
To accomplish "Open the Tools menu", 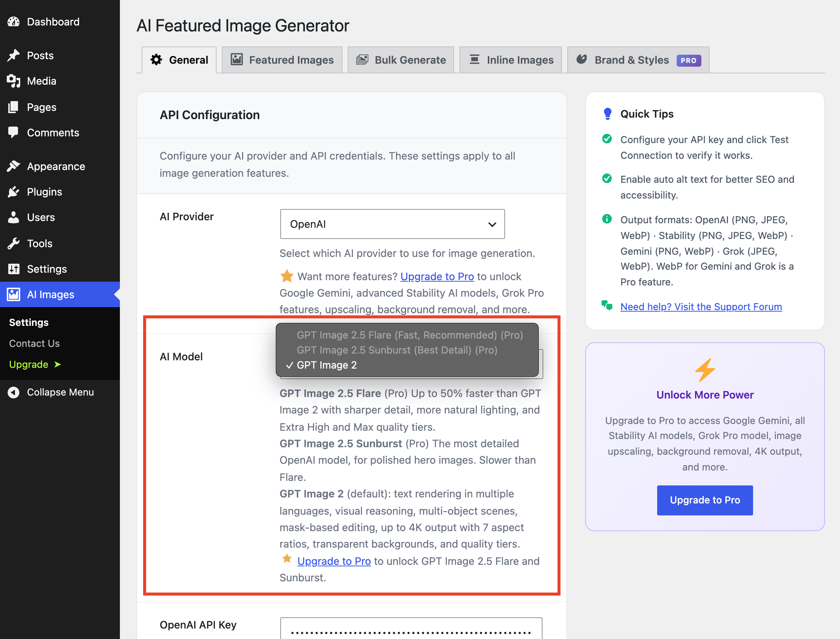I will pos(60,243).
